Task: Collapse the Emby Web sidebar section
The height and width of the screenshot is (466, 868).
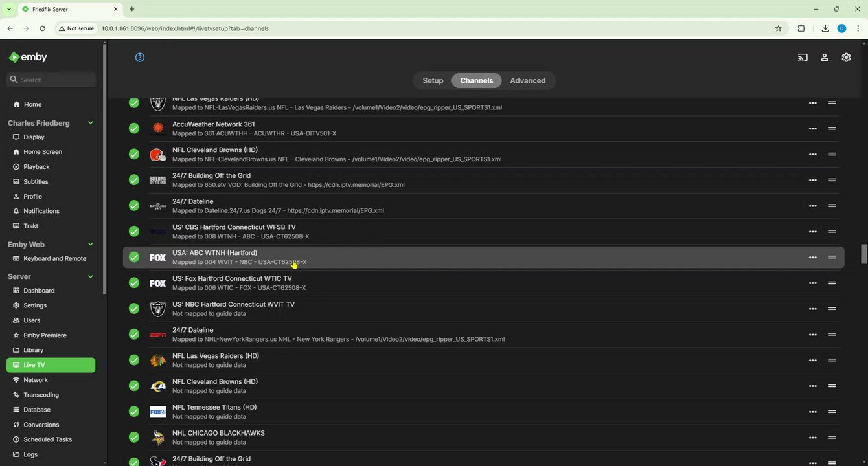Action: point(90,245)
